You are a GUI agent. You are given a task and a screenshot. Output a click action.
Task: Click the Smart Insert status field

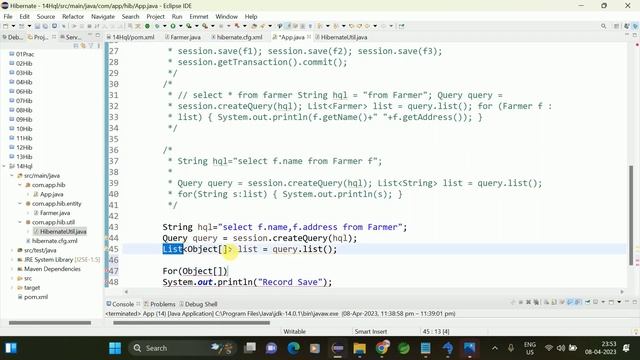[x=371, y=331]
